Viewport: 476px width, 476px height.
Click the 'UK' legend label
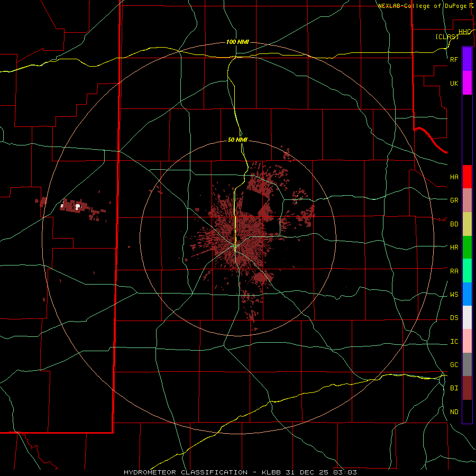pos(454,83)
